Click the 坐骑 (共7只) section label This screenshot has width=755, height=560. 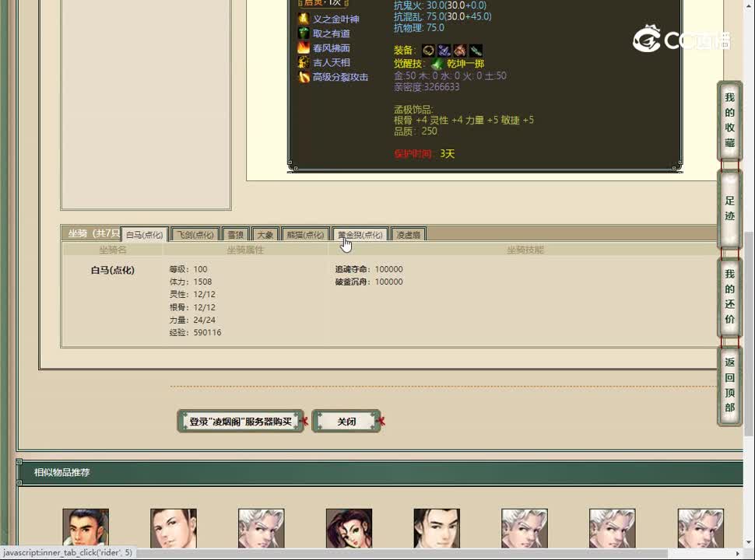[x=94, y=233]
